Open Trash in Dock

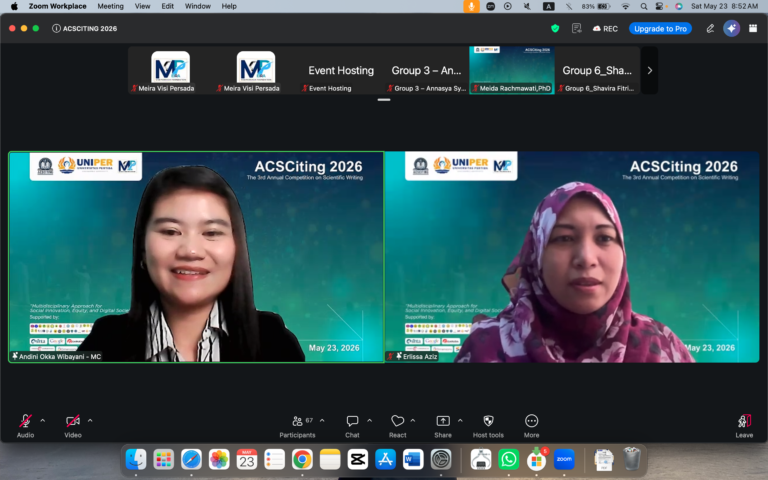[x=631, y=459]
